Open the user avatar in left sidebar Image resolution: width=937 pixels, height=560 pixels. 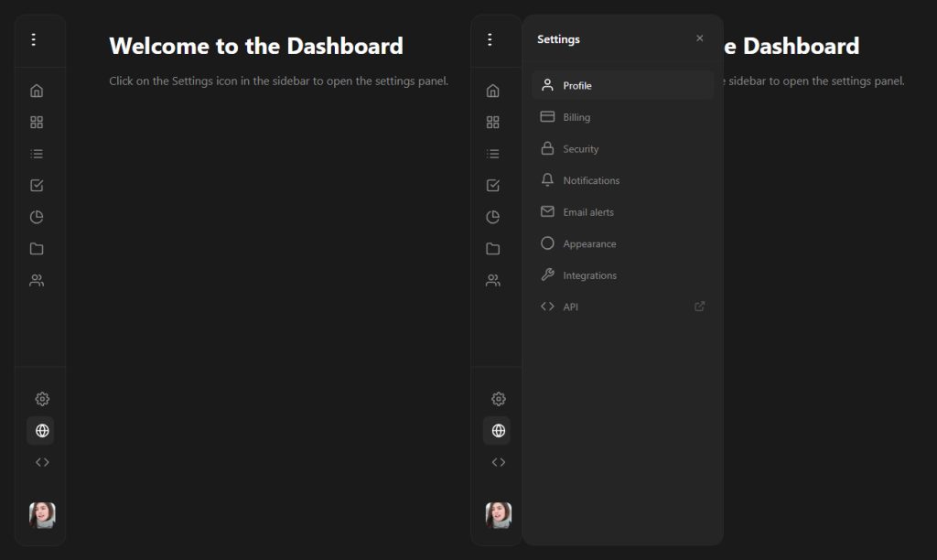[42, 514]
